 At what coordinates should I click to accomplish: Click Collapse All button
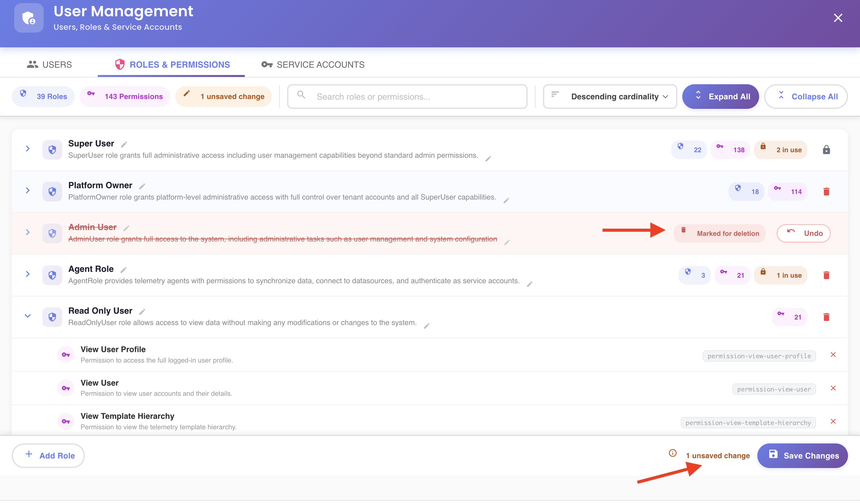806,97
